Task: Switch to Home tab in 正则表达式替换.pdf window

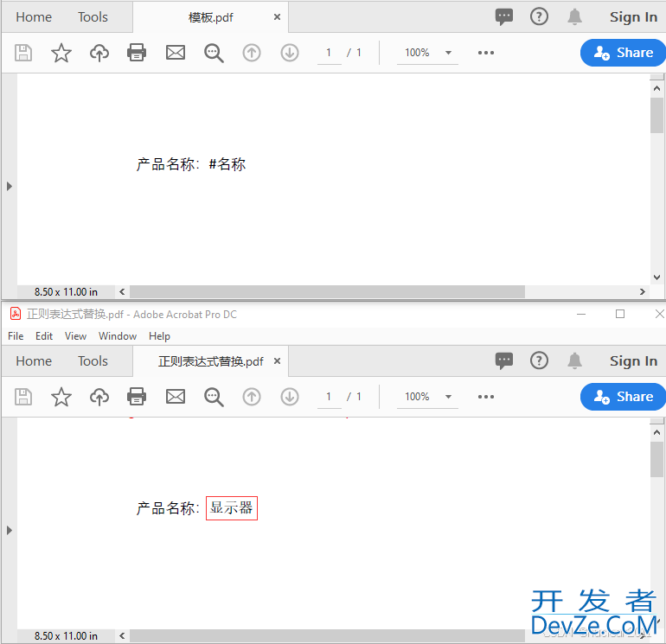Action: click(34, 360)
